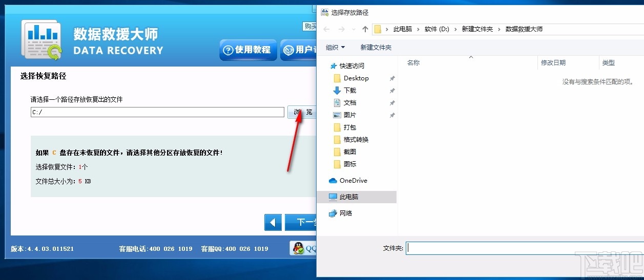The image size is (644, 280).
Task: Select 图片 pictures folder in sidebar
Action: (x=350, y=115)
